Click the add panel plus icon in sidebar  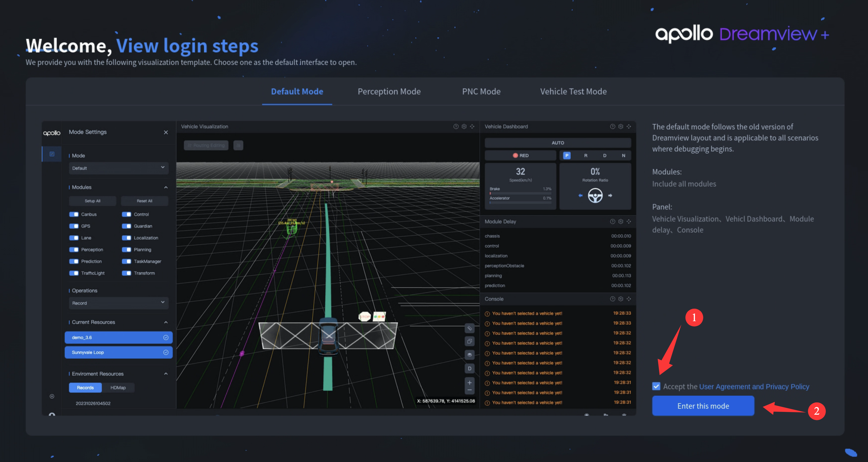(x=52, y=396)
